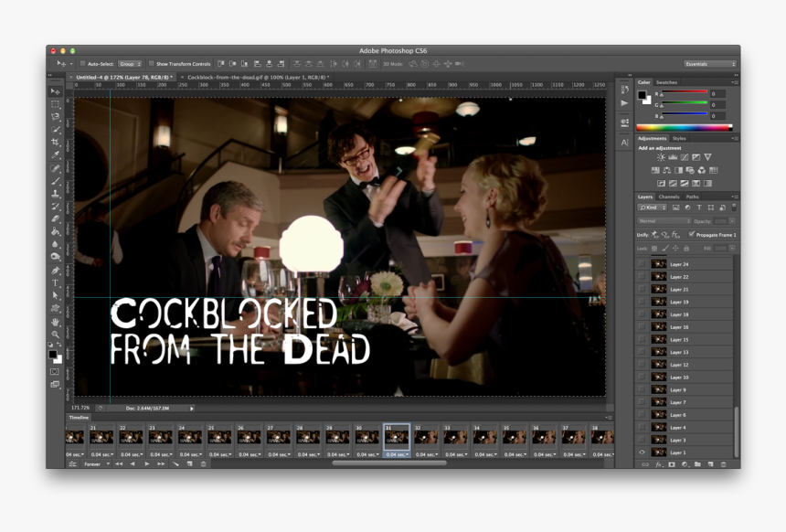The height and width of the screenshot is (532, 786).
Task: Select the Brush tool
Action: [55, 181]
